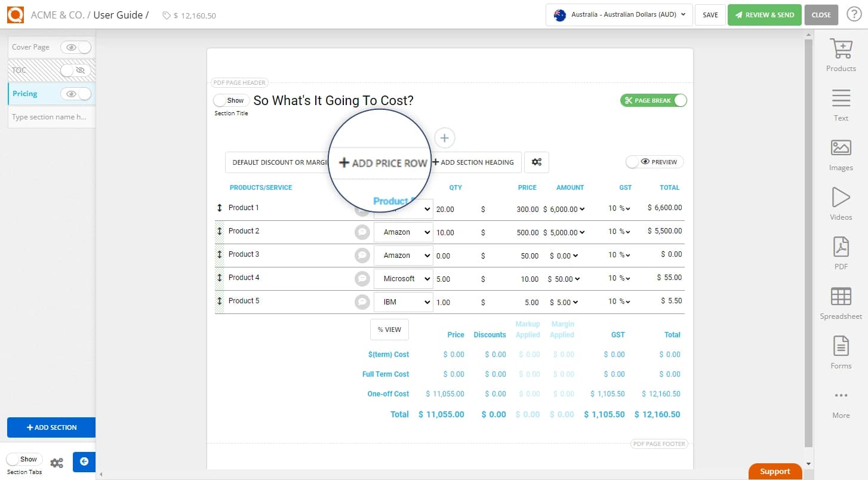Change the currency dropdown from Australian Dollars
The image size is (868, 480).
pyautogui.click(x=618, y=15)
